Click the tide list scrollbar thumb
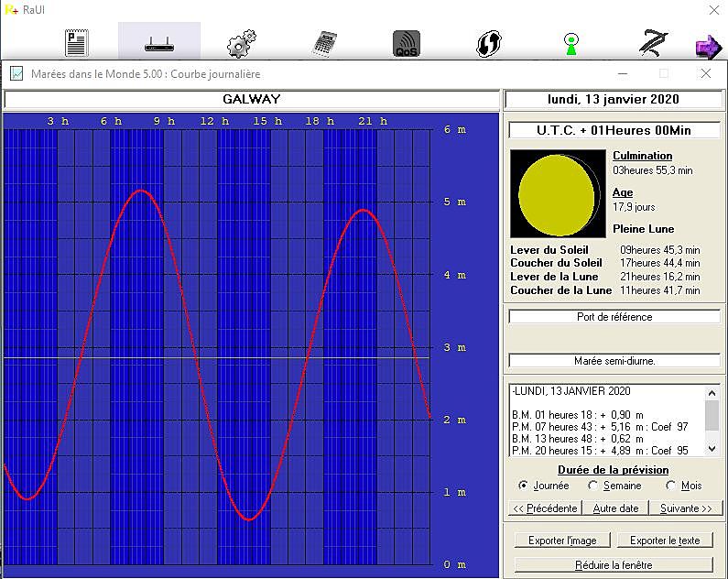Image resolution: width=728 pixels, height=579 pixels. coord(712,415)
